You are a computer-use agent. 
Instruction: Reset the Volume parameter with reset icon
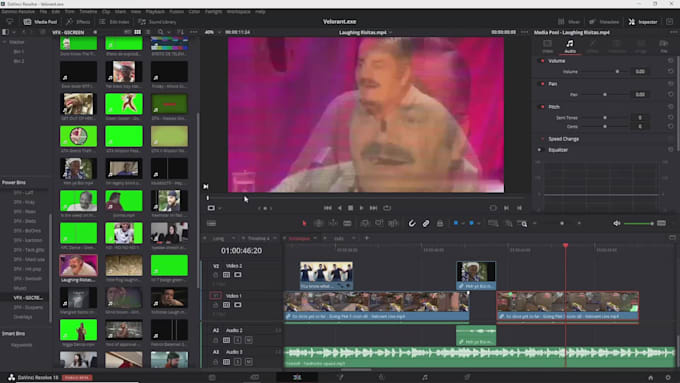tap(671, 71)
